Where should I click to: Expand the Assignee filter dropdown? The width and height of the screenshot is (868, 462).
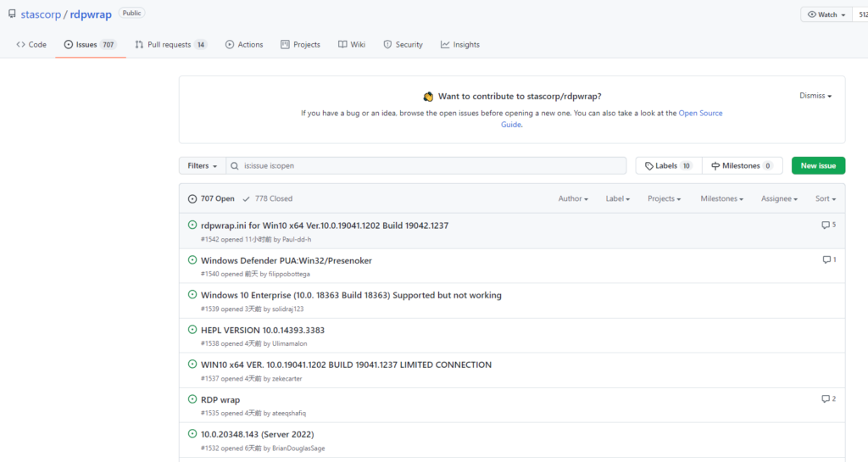(780, 198)
